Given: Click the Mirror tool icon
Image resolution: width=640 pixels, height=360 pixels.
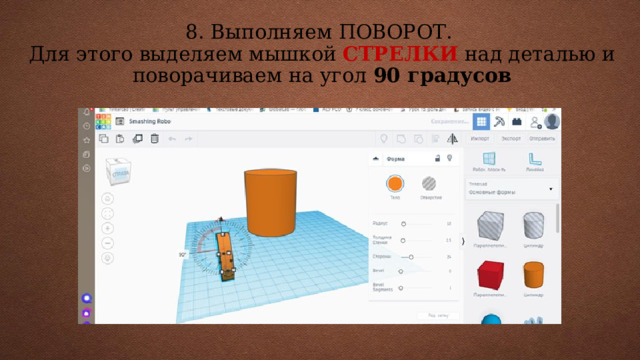Looking at the screenshot, I should pos(452,139).
